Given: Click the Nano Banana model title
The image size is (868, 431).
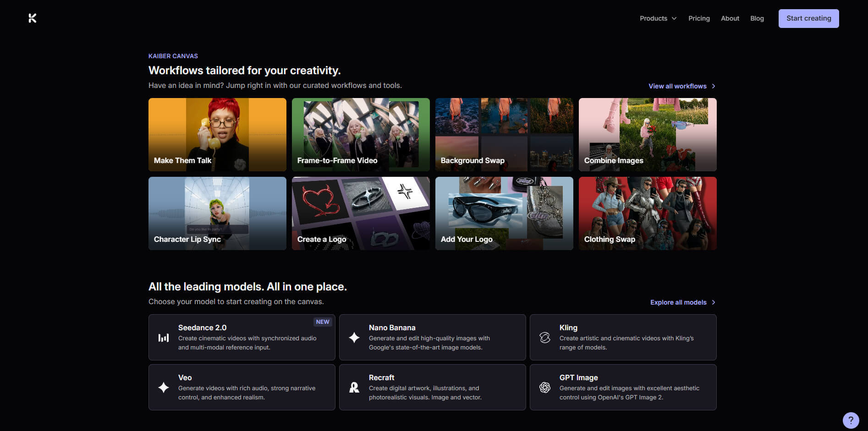Looking at the screenshot, I should pos(392,327).
